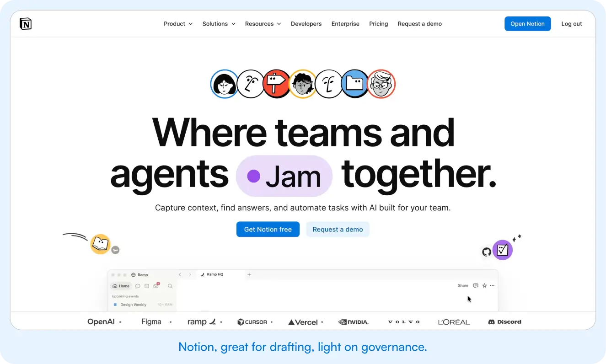Click the Home button in Ramp sidebar
Screen dimensions: 606x364
(121, 286)
